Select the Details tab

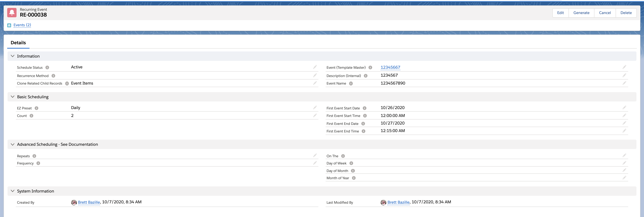(18, 42)
